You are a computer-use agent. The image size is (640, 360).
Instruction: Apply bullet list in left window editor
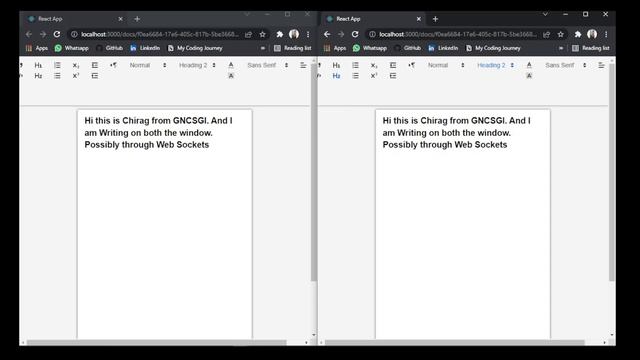[57, 76]
